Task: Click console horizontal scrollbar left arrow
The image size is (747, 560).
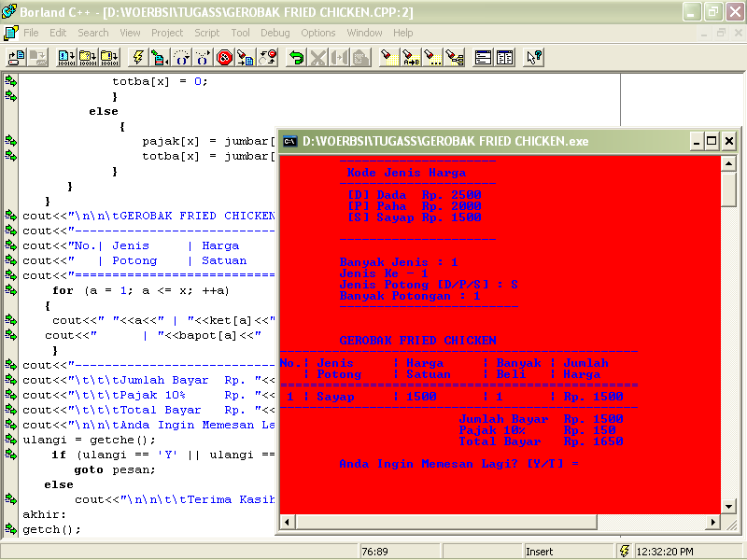Action: (287, 522)
